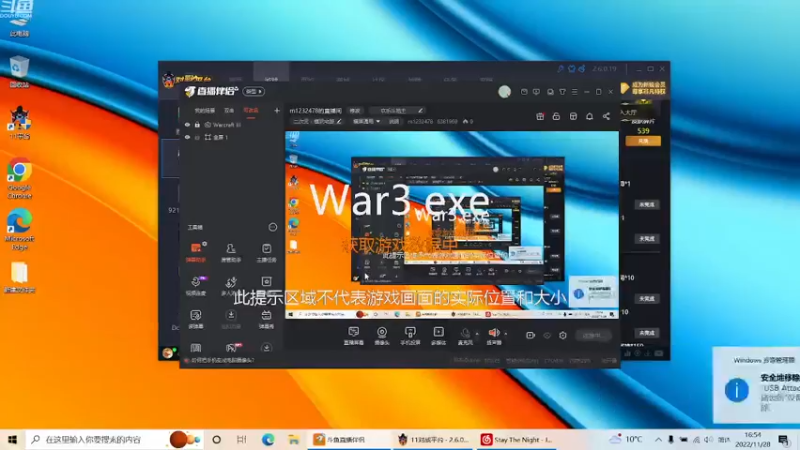
Task: Toggle visibility eye of 全屏 1 source
Action: (x=187, y=137)
